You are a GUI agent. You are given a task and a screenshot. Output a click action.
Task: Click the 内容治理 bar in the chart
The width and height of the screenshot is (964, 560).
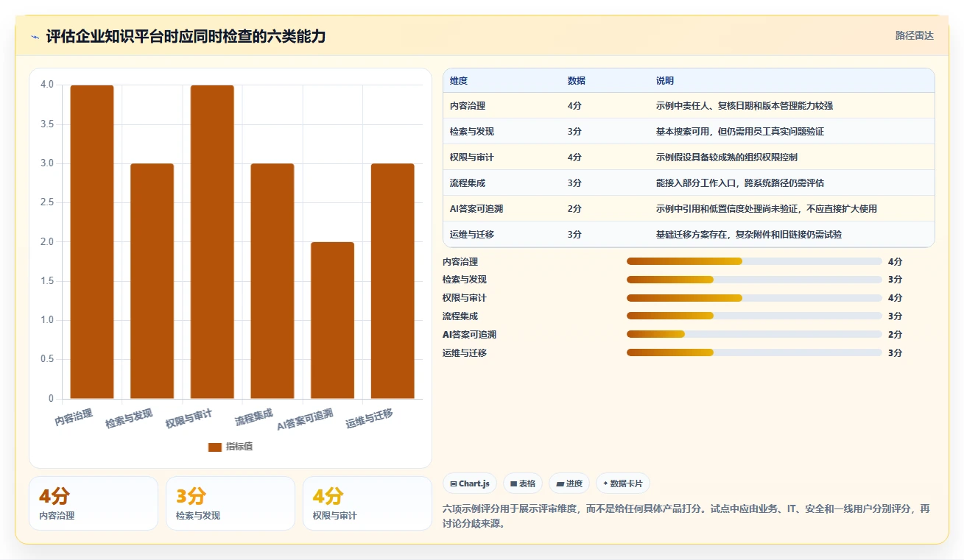(92, 242)
